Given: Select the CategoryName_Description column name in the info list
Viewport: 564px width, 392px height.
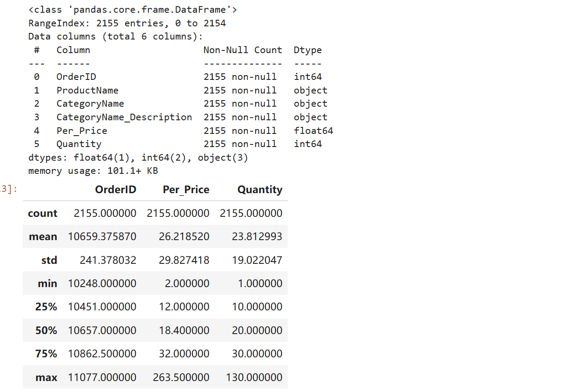Looking at the screenshot, I should [x=124, y=117].
